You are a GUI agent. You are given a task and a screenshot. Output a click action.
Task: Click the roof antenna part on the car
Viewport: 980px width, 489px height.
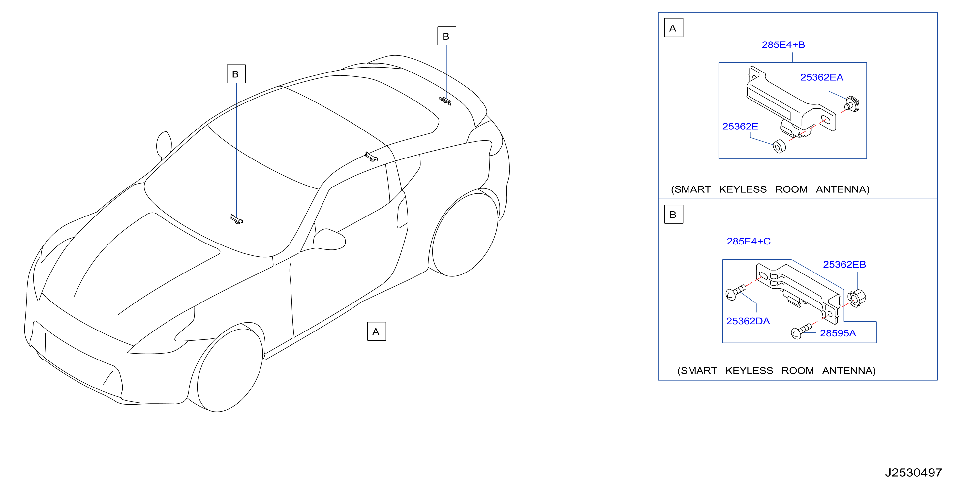tap(371, 157)
